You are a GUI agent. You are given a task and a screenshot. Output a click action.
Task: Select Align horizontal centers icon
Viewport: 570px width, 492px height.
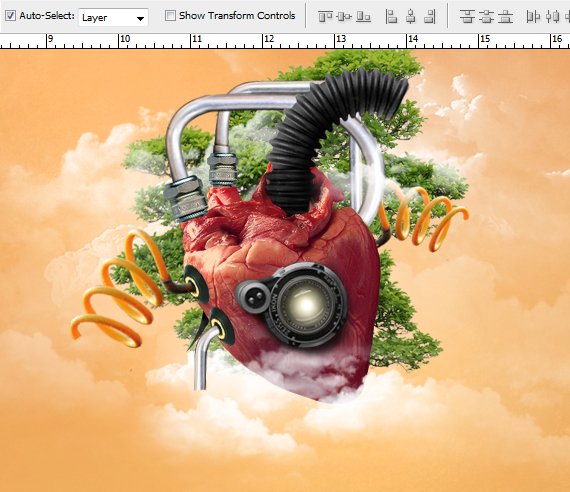click(411, 17)
